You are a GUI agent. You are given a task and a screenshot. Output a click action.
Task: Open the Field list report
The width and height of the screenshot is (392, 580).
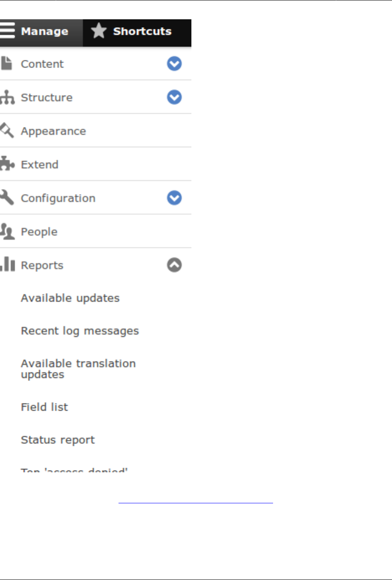44,407
